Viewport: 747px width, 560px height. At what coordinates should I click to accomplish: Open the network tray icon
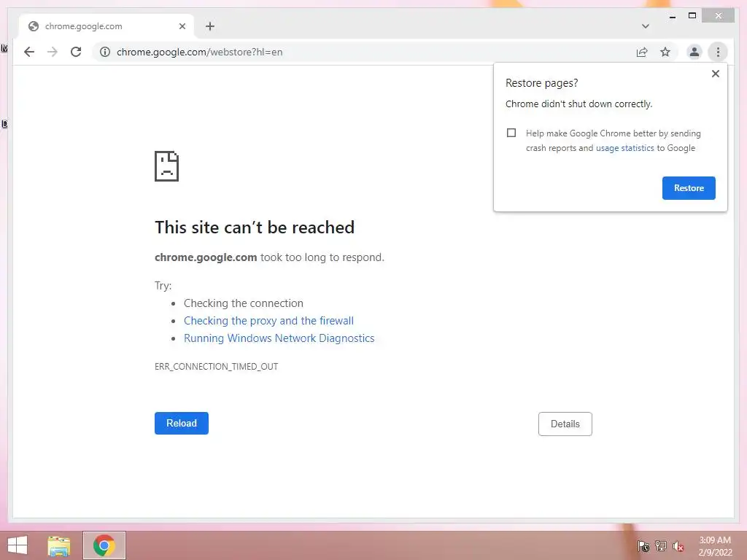pos(661,545)
